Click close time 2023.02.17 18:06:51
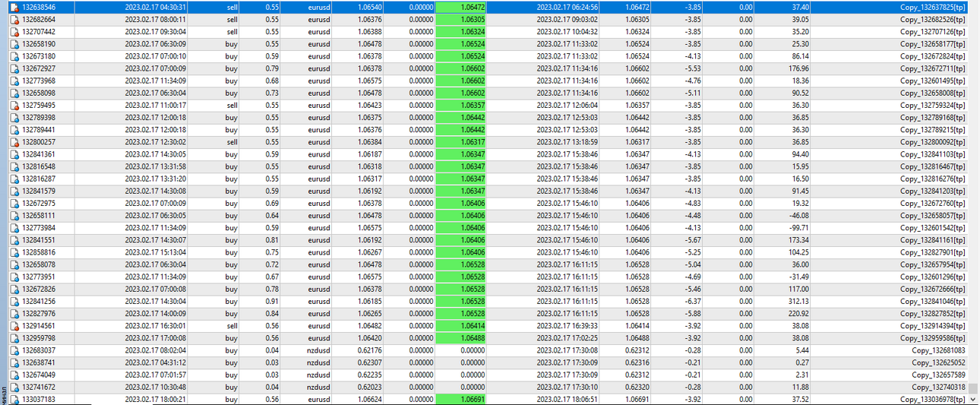This screenshot has width=980, height=405. [567, 399]
